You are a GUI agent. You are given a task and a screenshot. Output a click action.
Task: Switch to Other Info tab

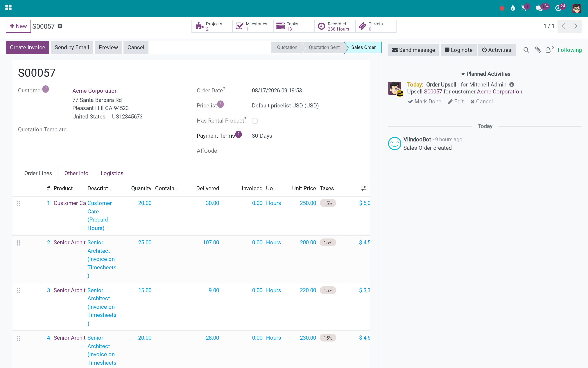click(x=76, y=173)
